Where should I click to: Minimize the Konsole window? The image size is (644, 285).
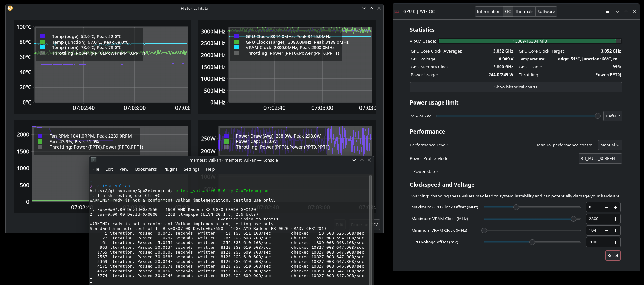click(354, 160)
